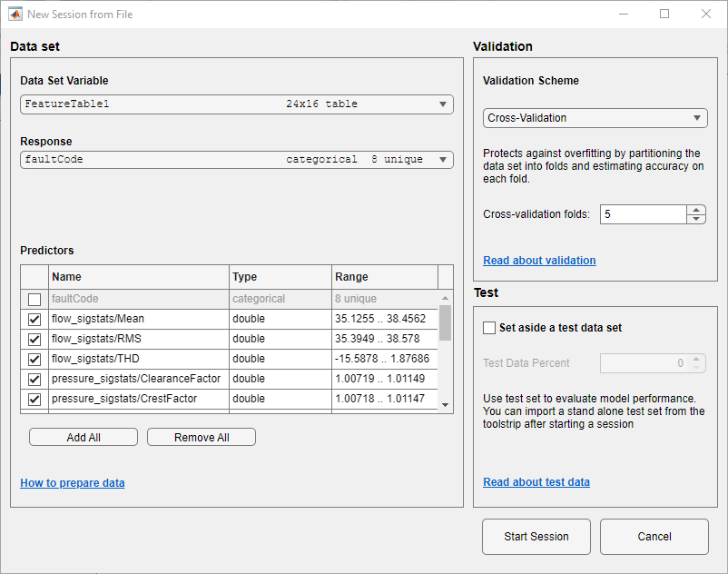
Task: Open the Data Set Variable dropdown
Action: point(236,104)
